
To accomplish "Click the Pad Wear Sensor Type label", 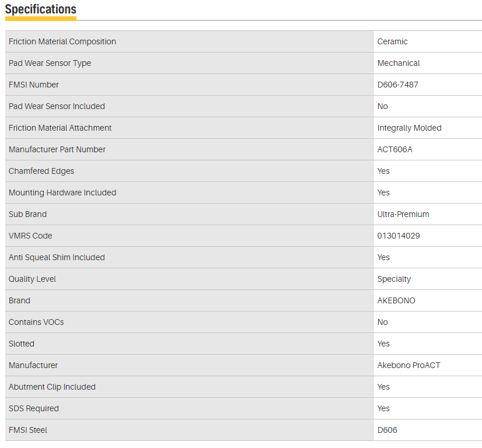I will 50,63.
